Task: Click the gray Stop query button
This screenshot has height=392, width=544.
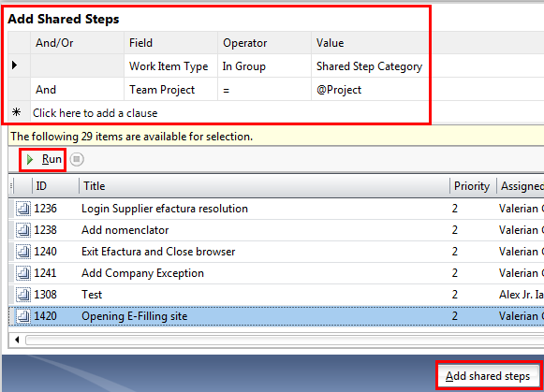Action: pos(77,159)
